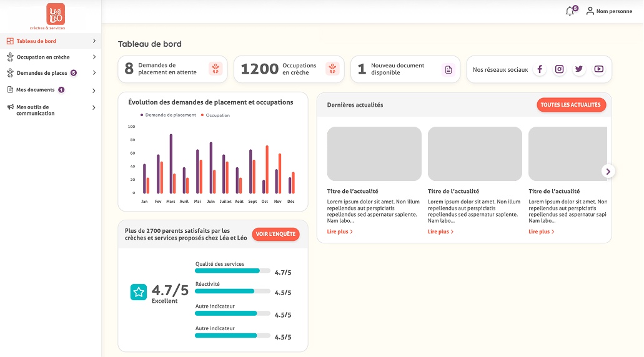The height and width of the screenshot is (357, 644).
Task: Toggle Demande de placement legend entry
Action: [169, 115]
